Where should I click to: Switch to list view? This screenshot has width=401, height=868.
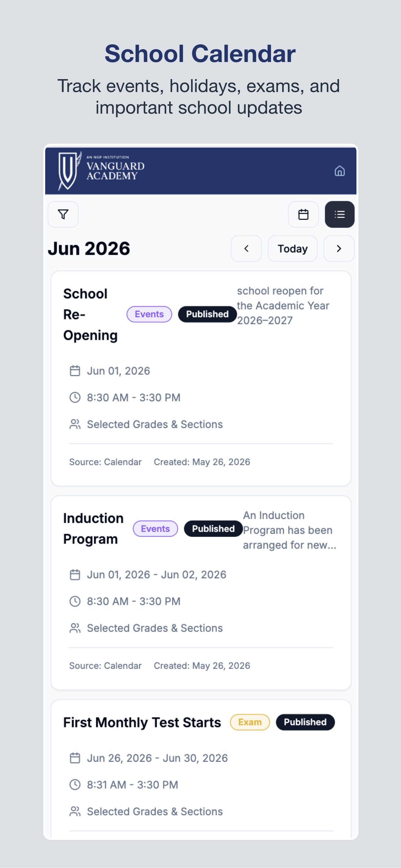339,214
